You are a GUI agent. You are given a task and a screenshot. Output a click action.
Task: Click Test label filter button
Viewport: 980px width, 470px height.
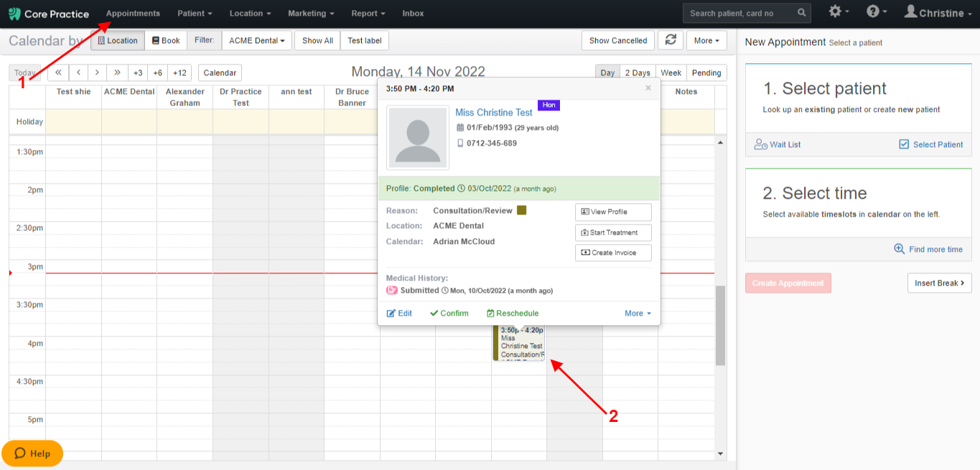(x=365, y=40)
